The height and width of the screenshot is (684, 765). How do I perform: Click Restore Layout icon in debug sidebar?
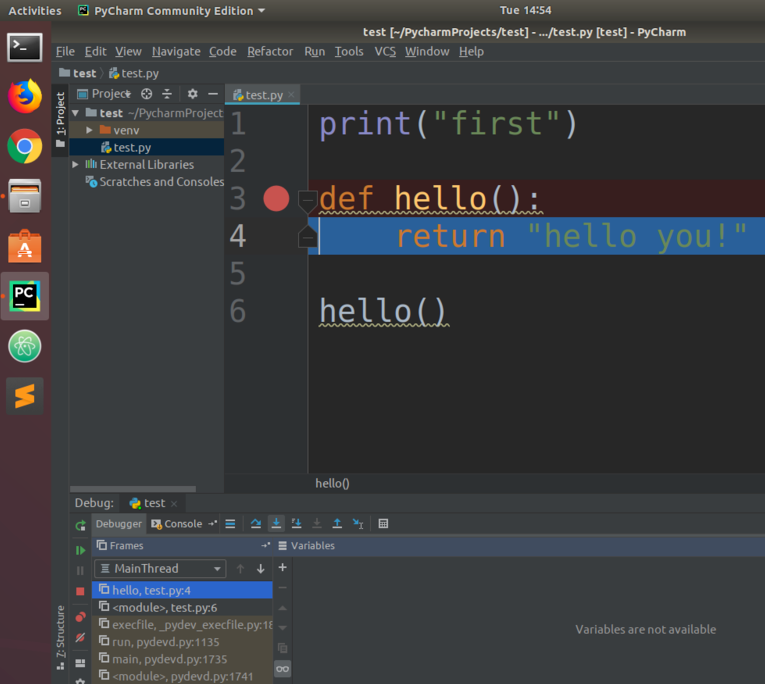click(81, 663)
